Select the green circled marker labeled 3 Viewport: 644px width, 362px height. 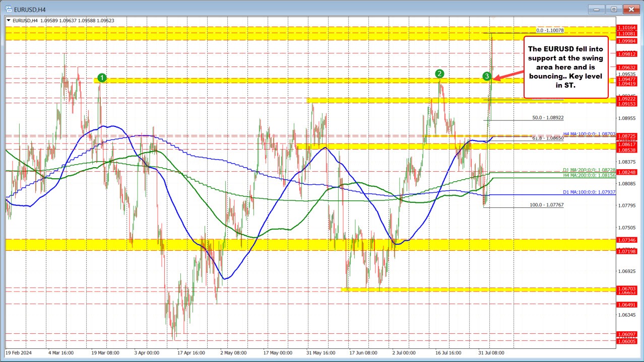pos(487,77)
